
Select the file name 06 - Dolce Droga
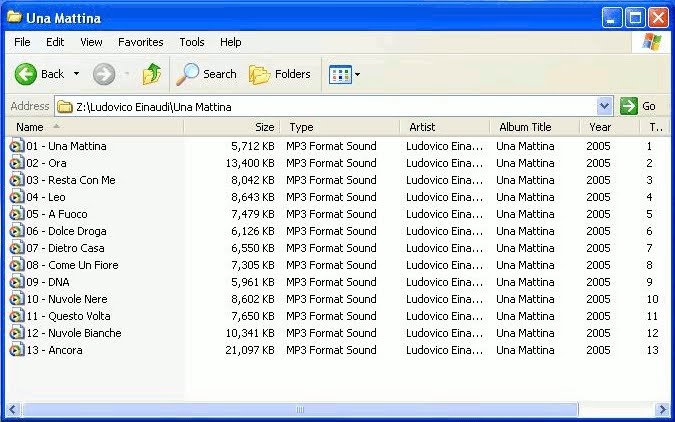(x=66, y=231)
